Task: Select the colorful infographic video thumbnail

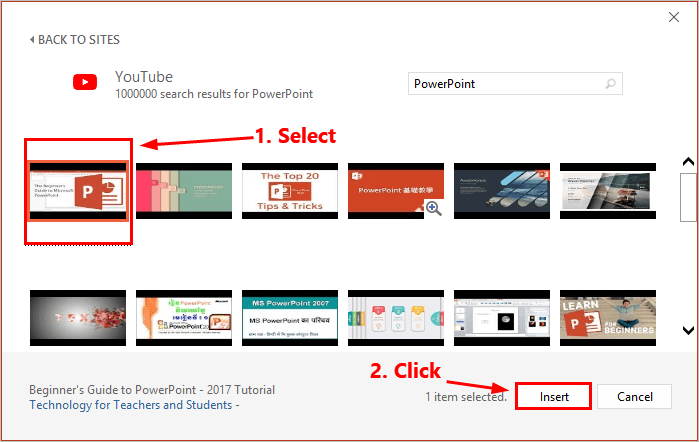Action: click(396, 317)
